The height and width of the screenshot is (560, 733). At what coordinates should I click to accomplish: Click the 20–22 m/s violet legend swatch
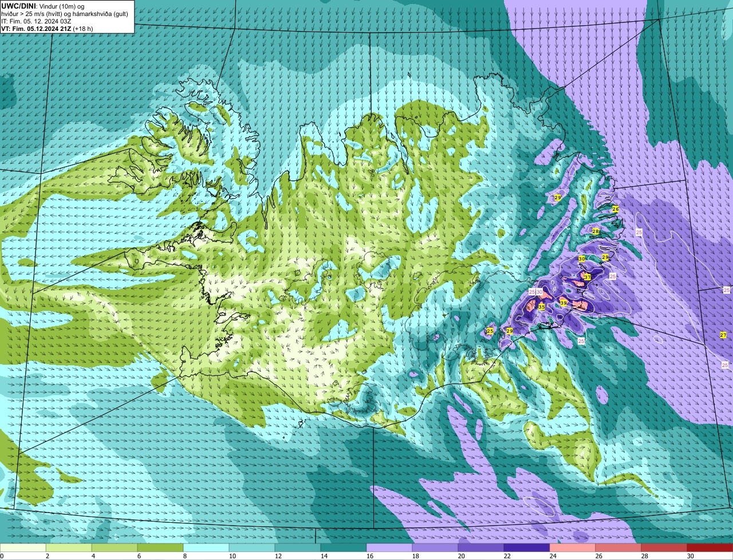481,548
